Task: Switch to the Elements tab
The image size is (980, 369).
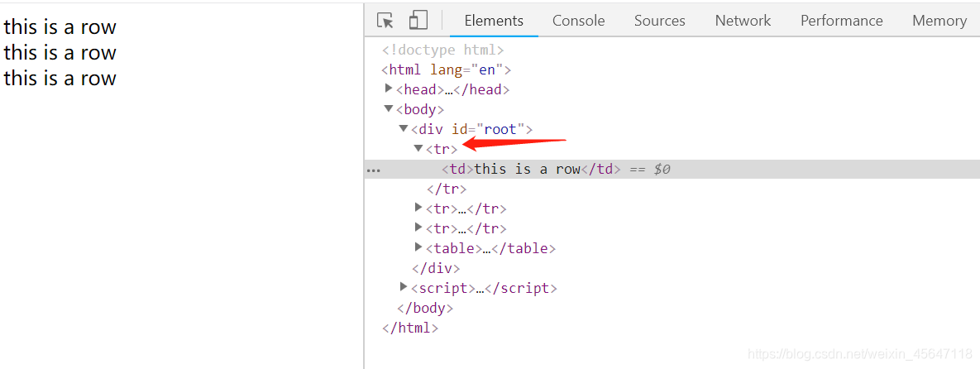Action: pos(494,21)
